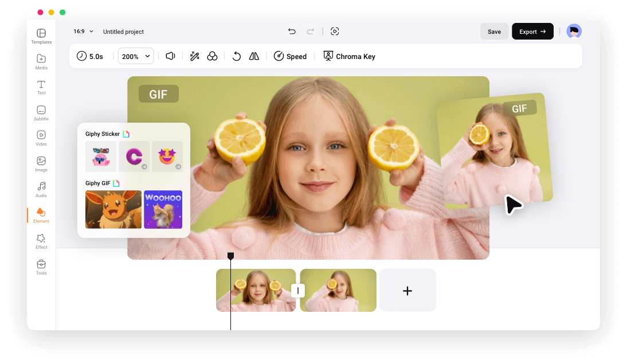
Task: Set the 5.0s clip duration
Action: 90,56
